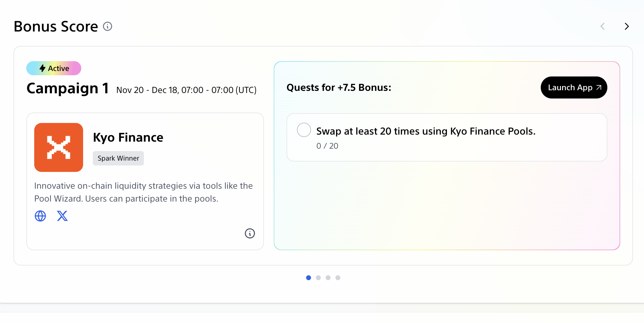The image size is (644, 323).
Task: Select the first carousel page dot
Action: (309, 278)
